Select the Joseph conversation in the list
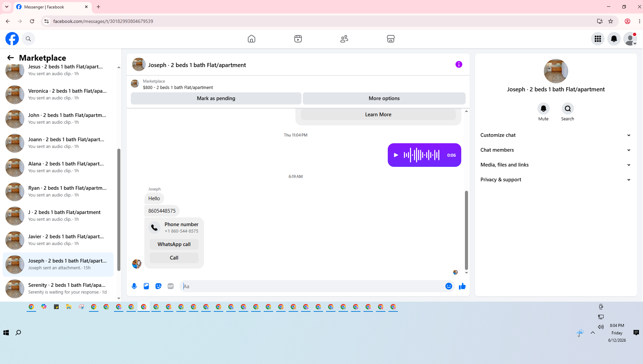This screenshot has height=364, width=643. (x=58, y=264)
